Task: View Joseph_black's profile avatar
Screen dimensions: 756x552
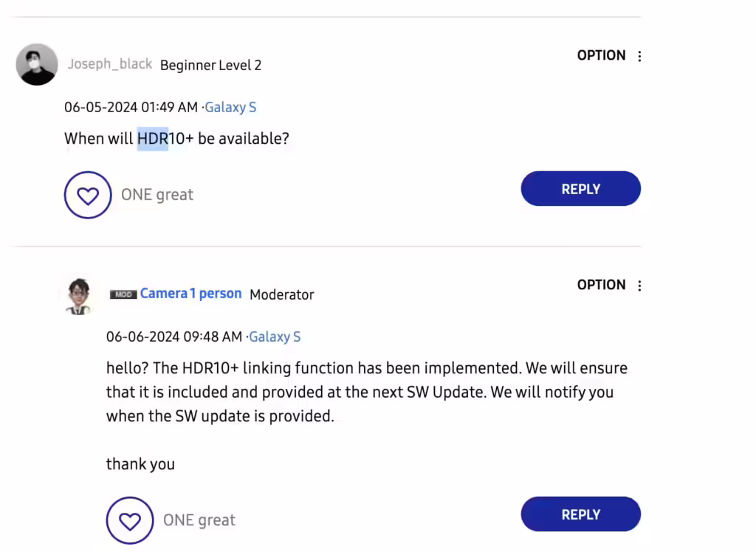Action: pos(37,65)
